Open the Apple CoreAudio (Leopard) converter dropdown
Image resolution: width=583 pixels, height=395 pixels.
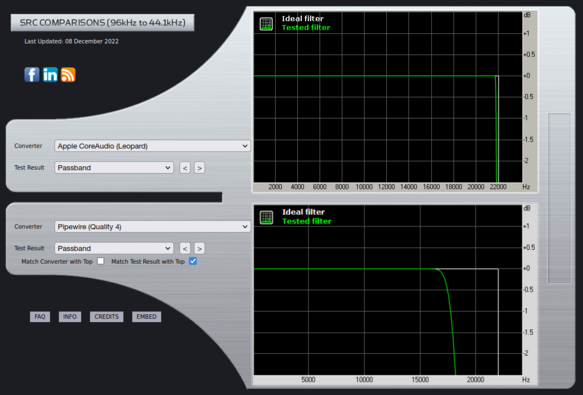coord(152,146)
